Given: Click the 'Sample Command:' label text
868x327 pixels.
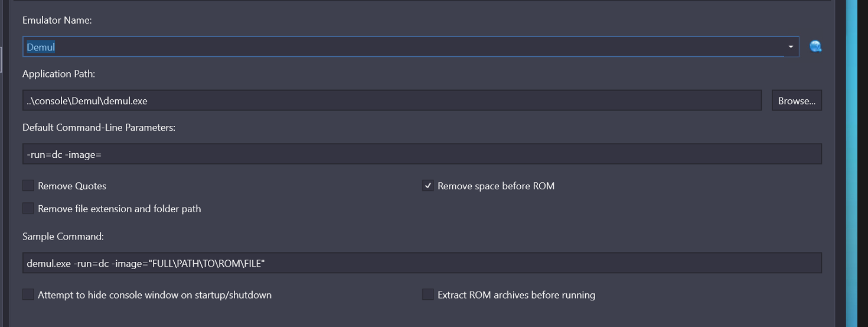Looking at the screenshot, I should pos(63,236).
